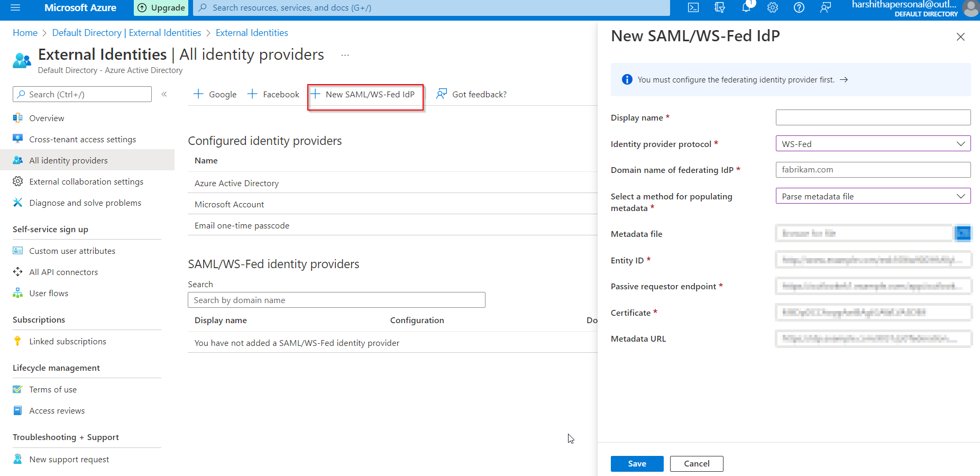Click the Passive requestor endpoint field

click(x=873, y=286)
